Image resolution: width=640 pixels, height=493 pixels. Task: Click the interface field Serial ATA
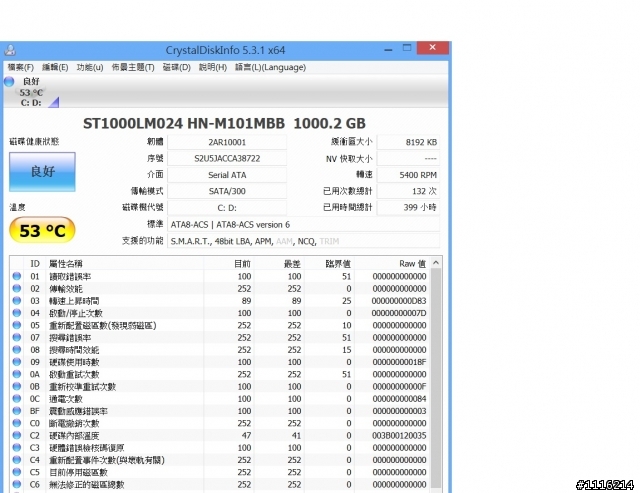(x=227, y=175)
